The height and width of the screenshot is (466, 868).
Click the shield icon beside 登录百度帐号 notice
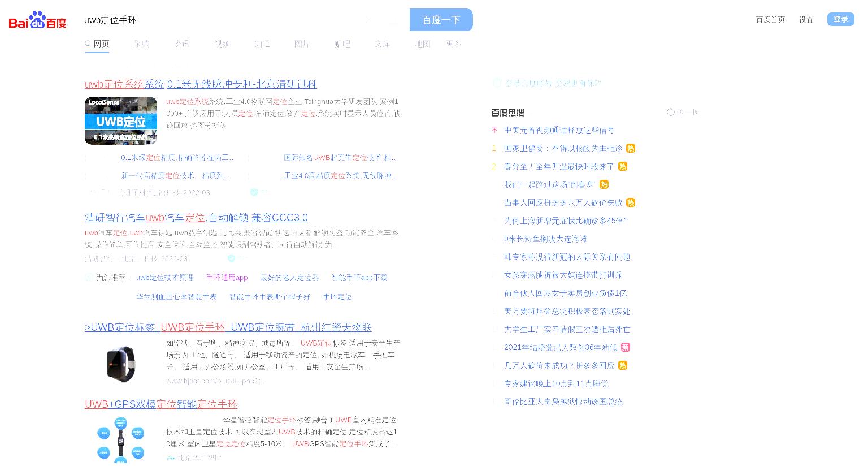click(x=497, y=83)
